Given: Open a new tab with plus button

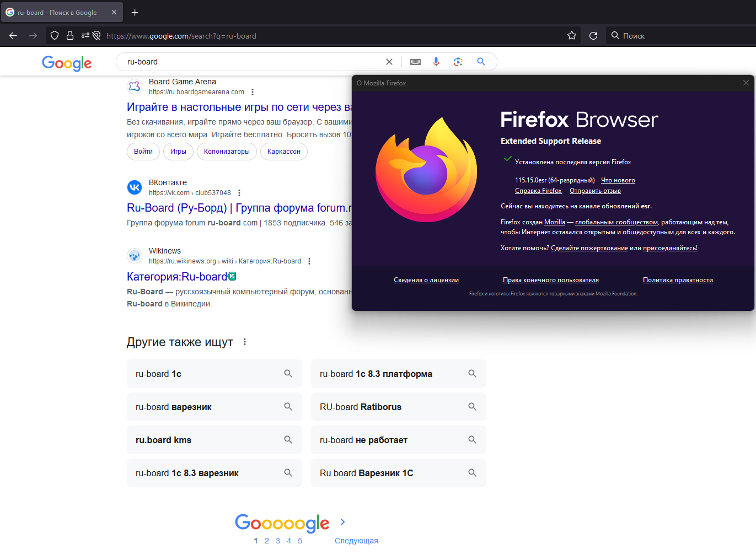Looking at the screenshot, I should pyautogui.click(x=135, y=12).
